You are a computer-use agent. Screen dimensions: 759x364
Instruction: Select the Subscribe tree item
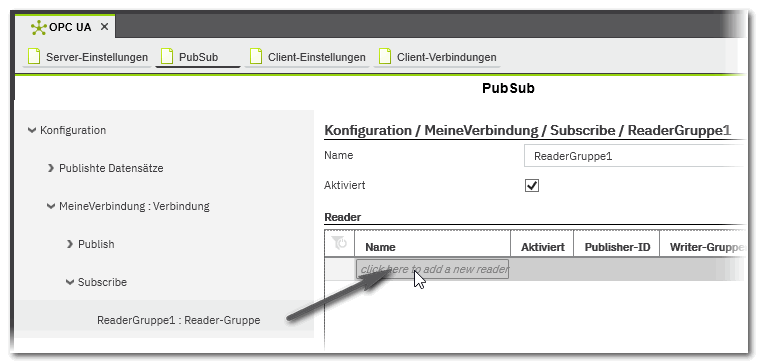pos(103,282)
